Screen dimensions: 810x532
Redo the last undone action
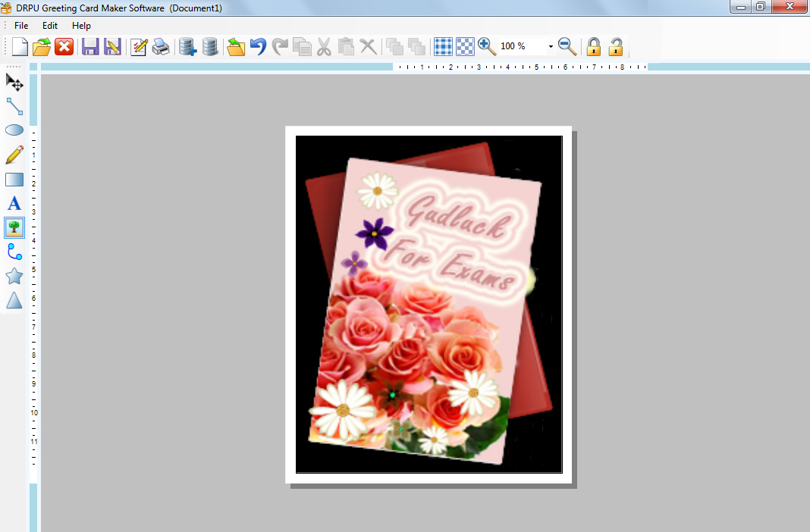pos(279,46)
